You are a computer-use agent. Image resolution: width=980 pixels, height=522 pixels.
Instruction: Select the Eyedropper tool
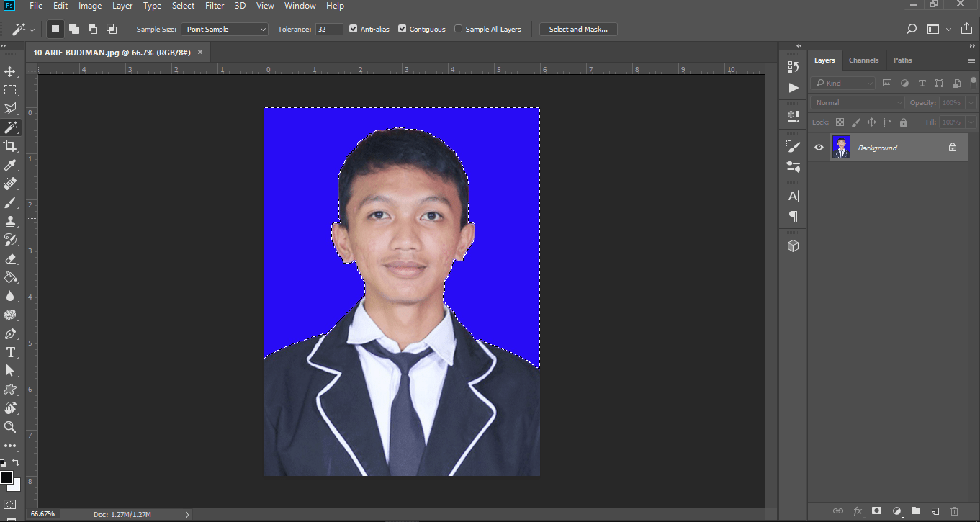[x=10, y=165]
